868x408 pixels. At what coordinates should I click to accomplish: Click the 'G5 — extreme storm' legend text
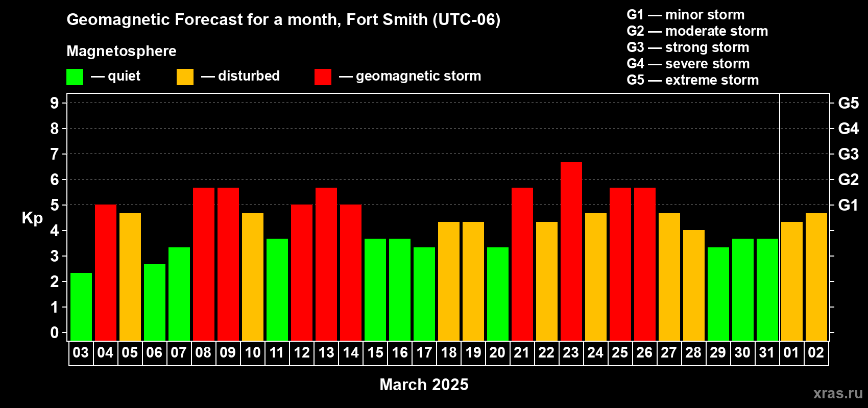coord(693,80)
